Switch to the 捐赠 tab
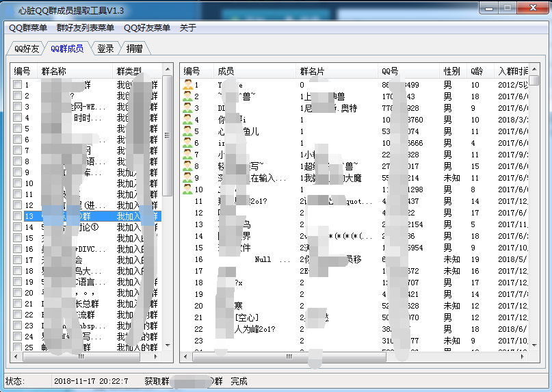Viewport: 552px width, 392px height. 135,49
